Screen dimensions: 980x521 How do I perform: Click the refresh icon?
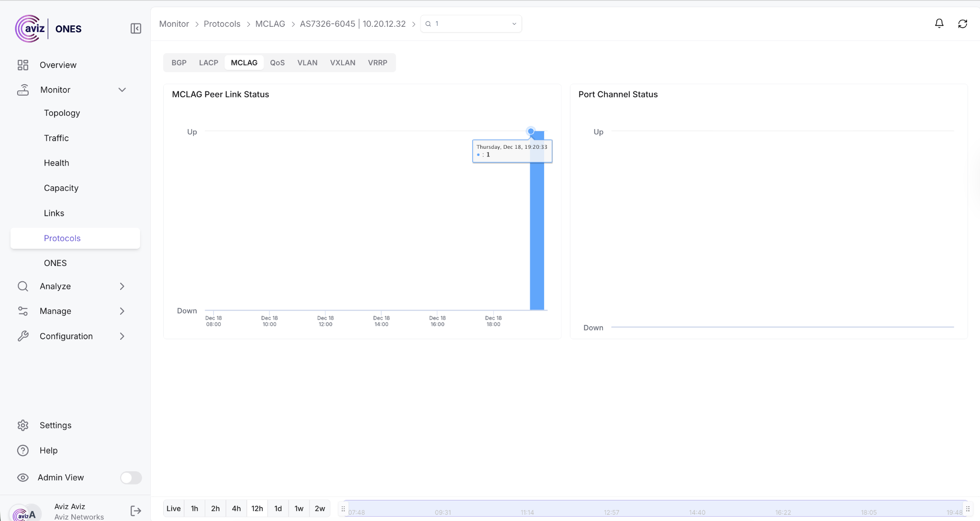pos(962,24)
